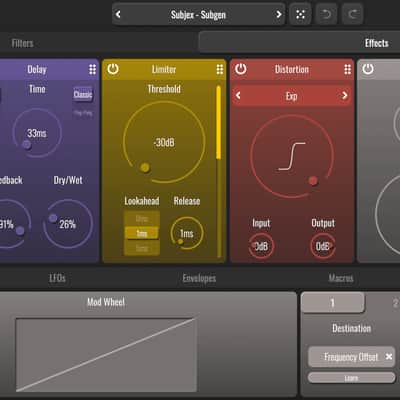400x400 pixels.
Task: Click the undo arrow icon
Action: 326,14
